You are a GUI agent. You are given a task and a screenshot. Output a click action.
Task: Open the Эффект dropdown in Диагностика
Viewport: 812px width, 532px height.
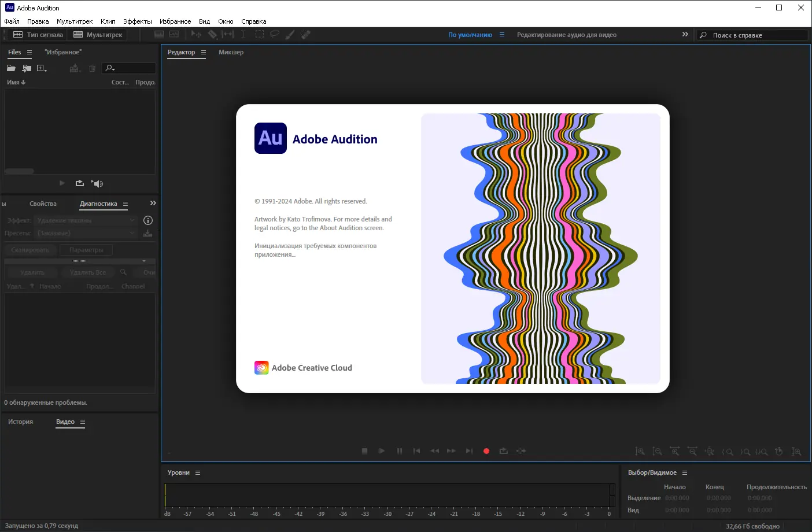coord(85,220)
